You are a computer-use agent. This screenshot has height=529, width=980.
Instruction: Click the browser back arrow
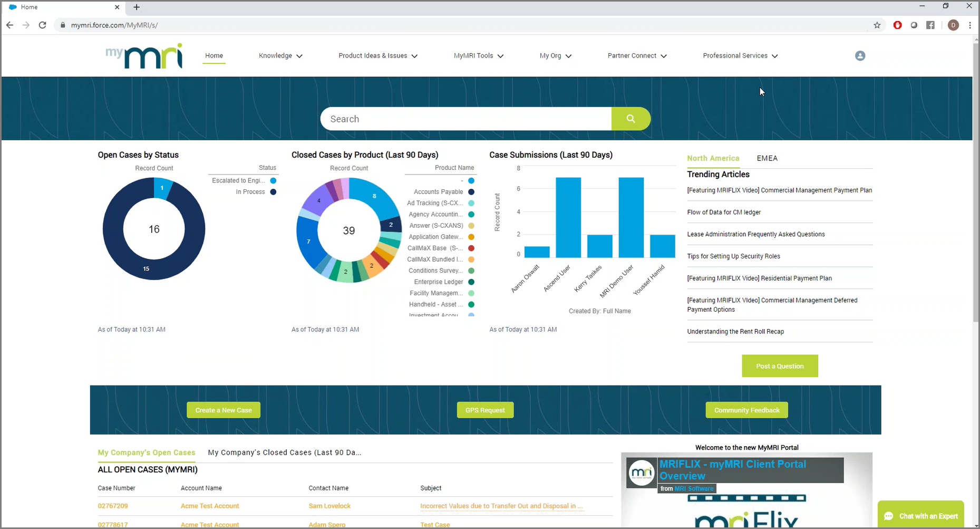click(x=9, y=25)
